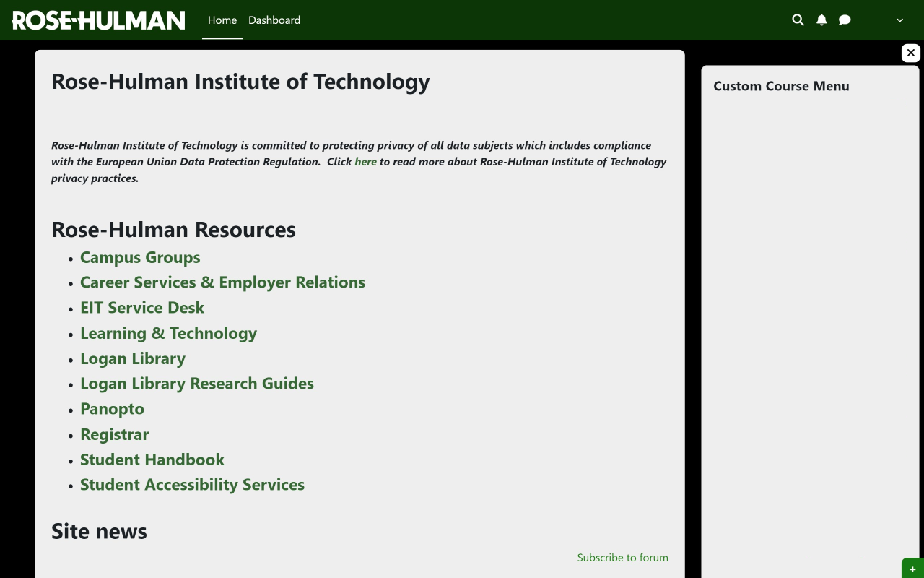Screen dimensions: 924x578
Task: Close the block drawer with the X button
Action: pyautogui.click(x=911, y=53)
